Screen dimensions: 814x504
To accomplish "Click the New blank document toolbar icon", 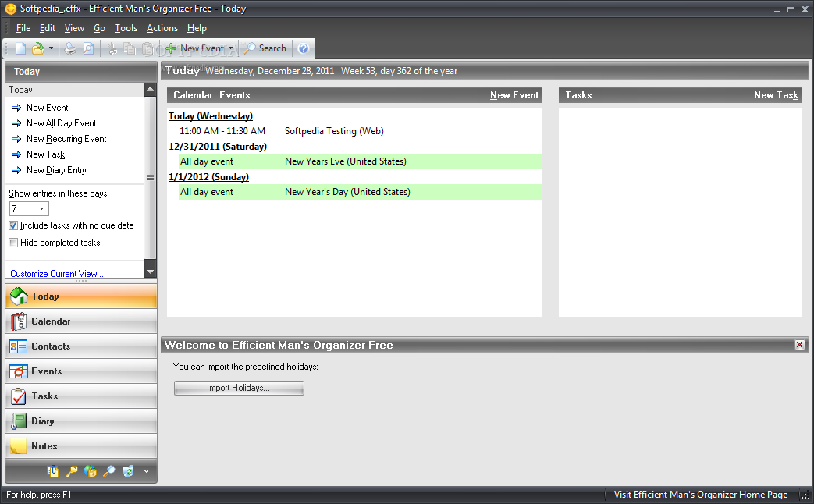I will (x=21, y=48).
